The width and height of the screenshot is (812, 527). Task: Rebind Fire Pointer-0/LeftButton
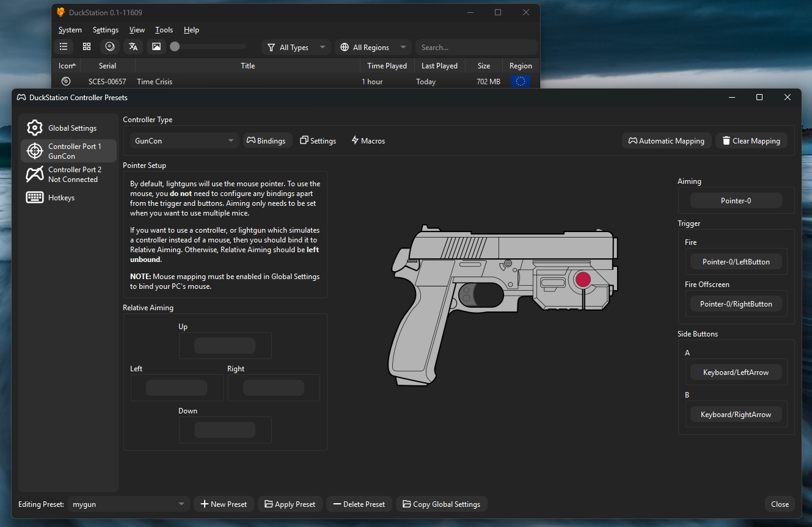pos(736,261)
